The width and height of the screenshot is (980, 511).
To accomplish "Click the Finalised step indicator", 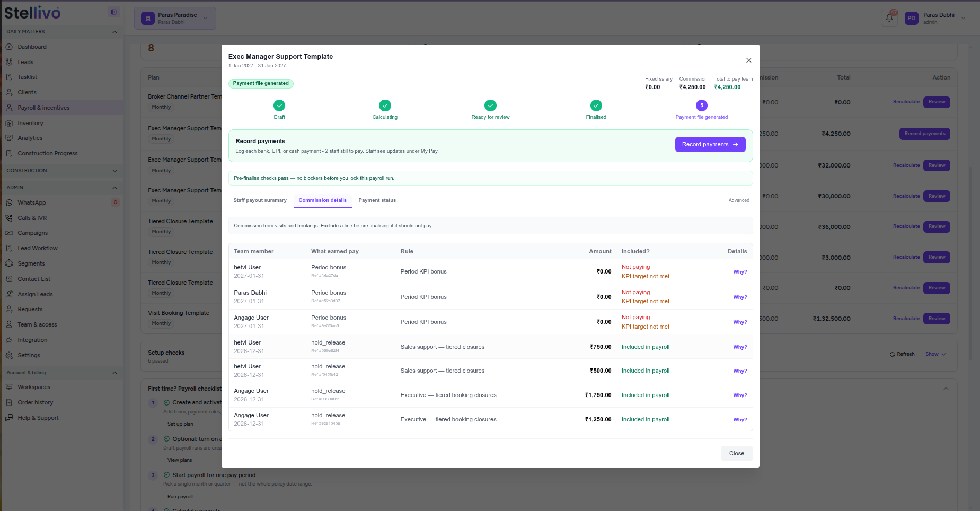I will tap(596, 105).
